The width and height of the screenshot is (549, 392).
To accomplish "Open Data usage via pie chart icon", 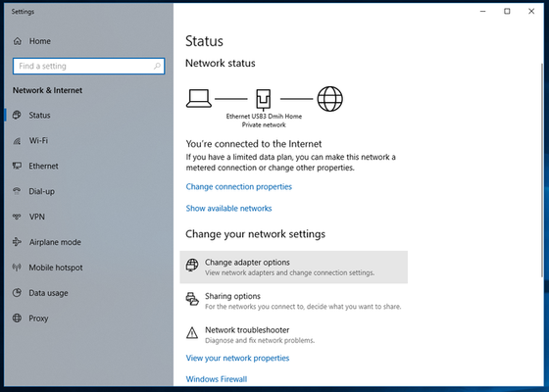I will coord(17,293).
